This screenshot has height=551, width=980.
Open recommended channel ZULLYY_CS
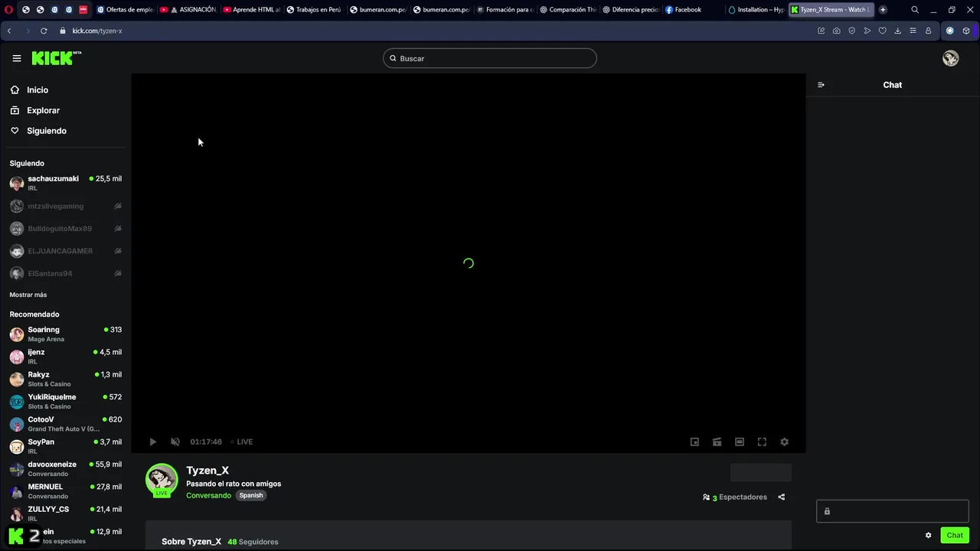pyautogui.click(x=65, y=514)
